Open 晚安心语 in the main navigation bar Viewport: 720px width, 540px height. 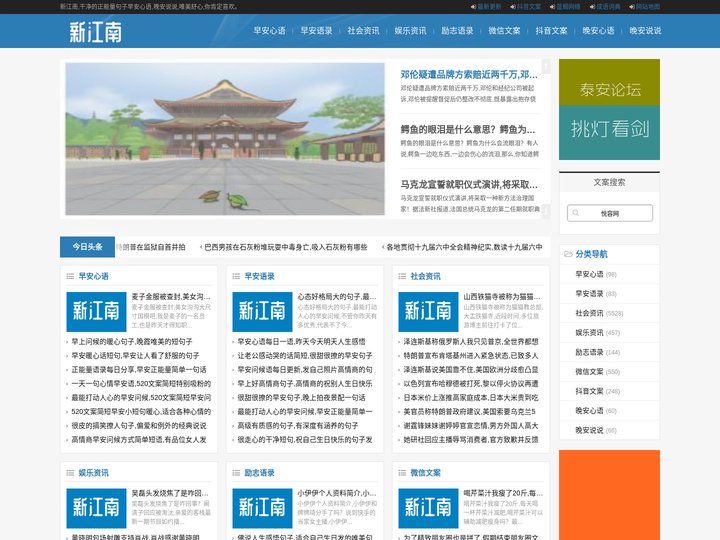coord(598,31)
